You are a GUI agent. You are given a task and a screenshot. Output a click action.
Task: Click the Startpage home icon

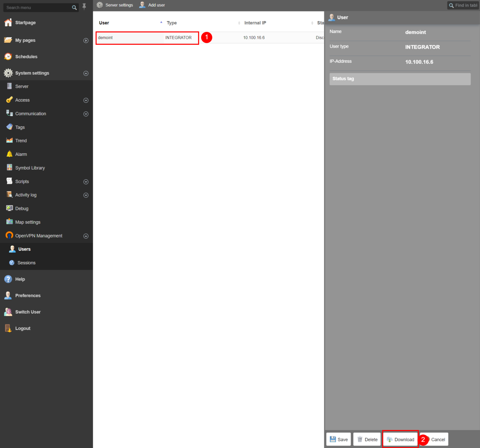point(8,23)
